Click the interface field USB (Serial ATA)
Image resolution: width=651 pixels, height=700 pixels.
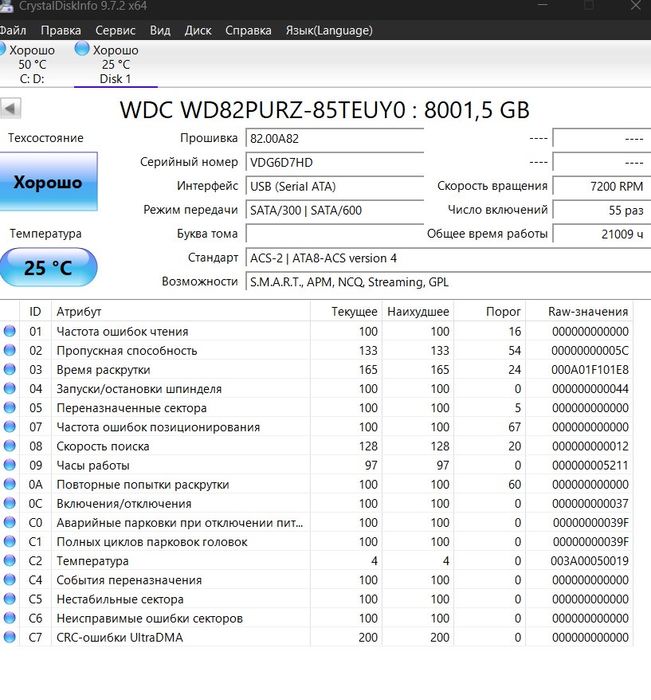click(x=334, y=186)
